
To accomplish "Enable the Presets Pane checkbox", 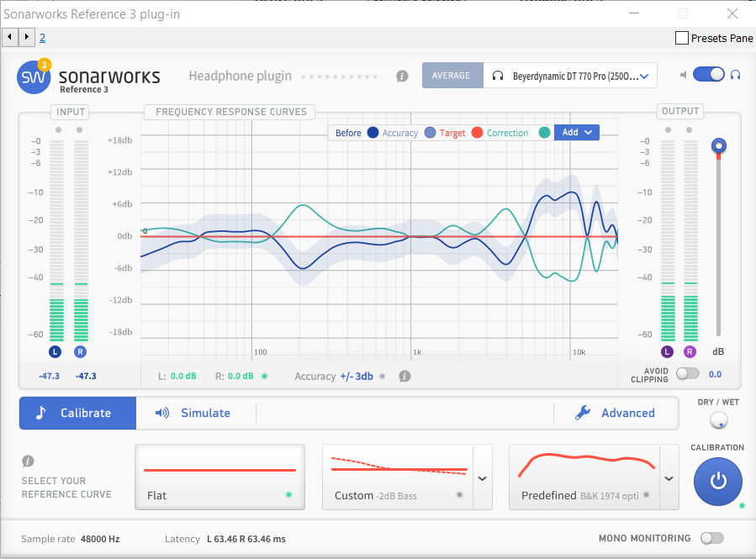I will click(x=682, y=38).
